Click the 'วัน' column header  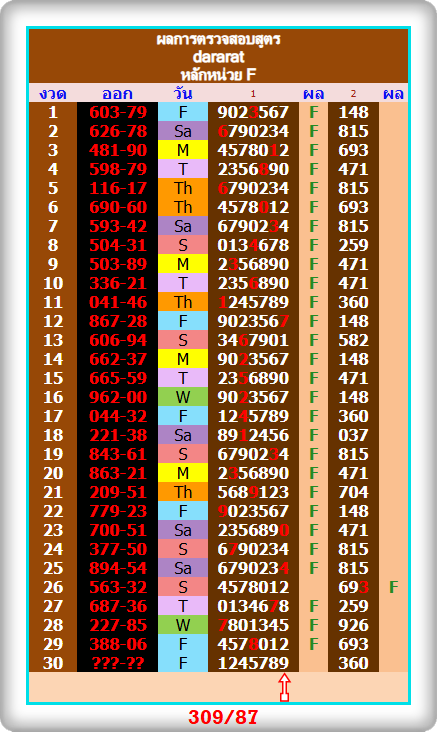coord(183,93)
